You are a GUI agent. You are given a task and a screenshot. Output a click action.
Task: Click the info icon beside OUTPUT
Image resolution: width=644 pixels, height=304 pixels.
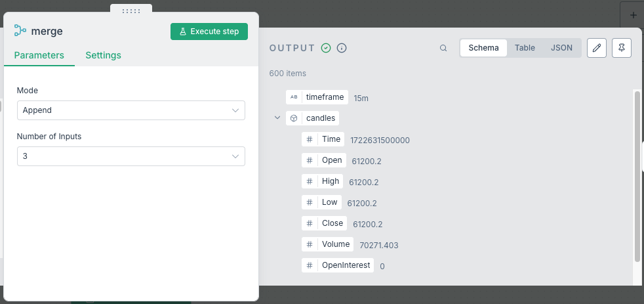342,48
